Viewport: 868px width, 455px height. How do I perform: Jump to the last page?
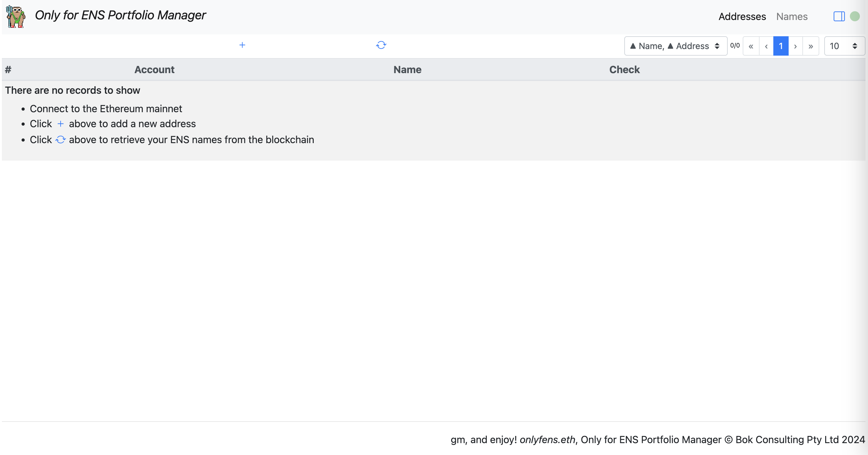[x=811, y=46]
